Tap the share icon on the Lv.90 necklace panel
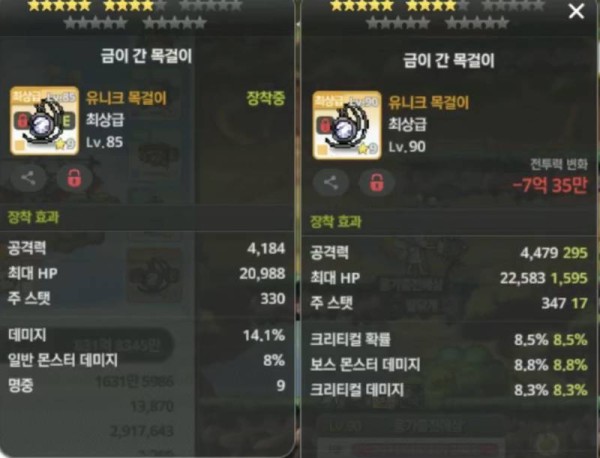 coord(331,183)
